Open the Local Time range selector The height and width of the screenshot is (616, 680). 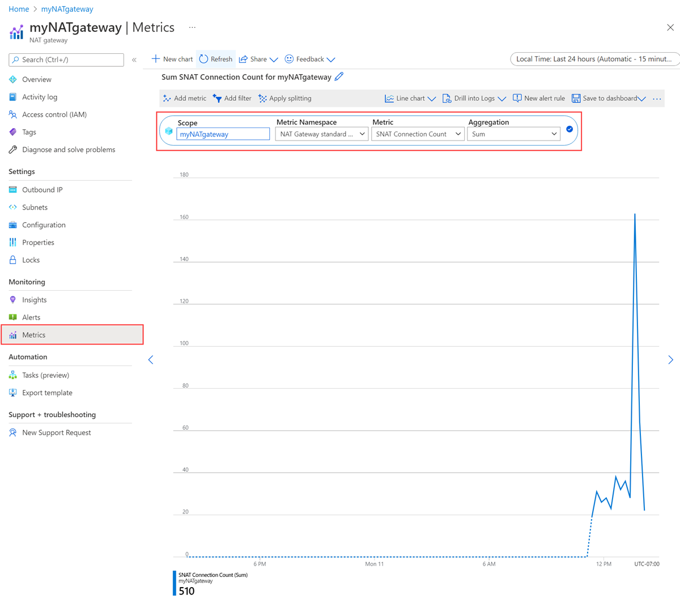pos(594,59)
